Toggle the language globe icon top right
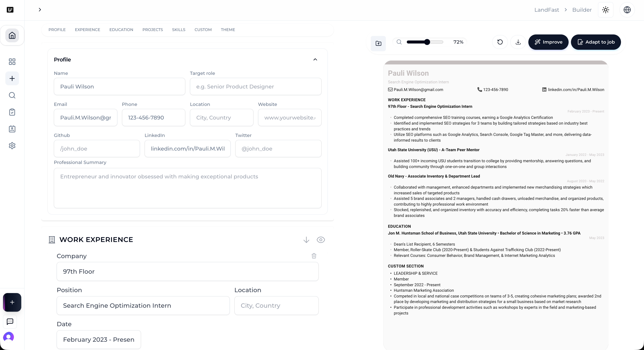Image resolution: width=644 pixels, height=350 pixels. point(627,10)
